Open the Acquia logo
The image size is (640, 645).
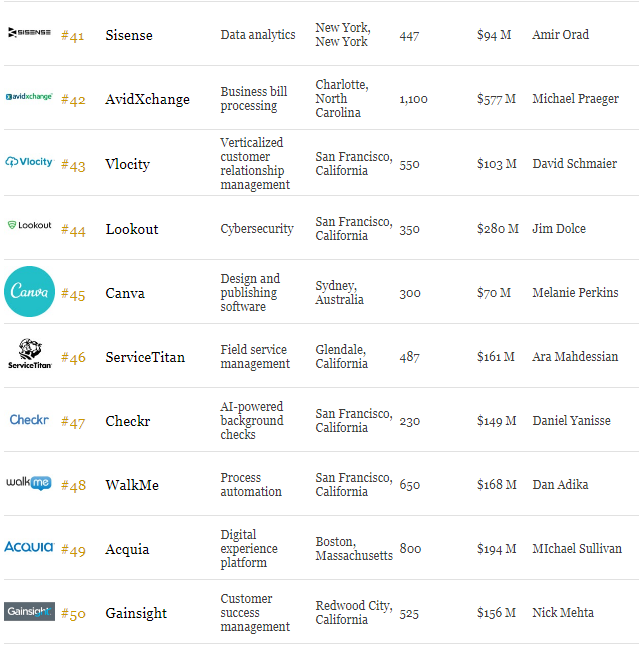point(29,547)
